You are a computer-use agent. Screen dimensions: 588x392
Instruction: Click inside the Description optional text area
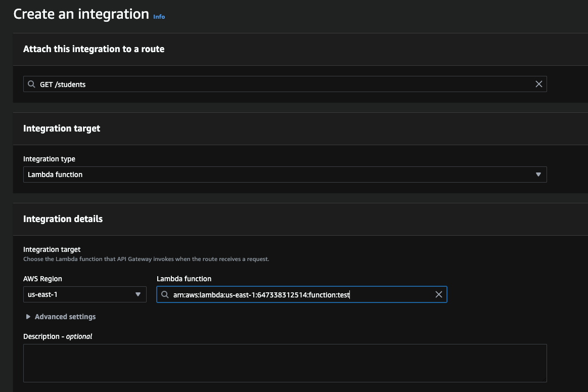(x=285, y=363)
